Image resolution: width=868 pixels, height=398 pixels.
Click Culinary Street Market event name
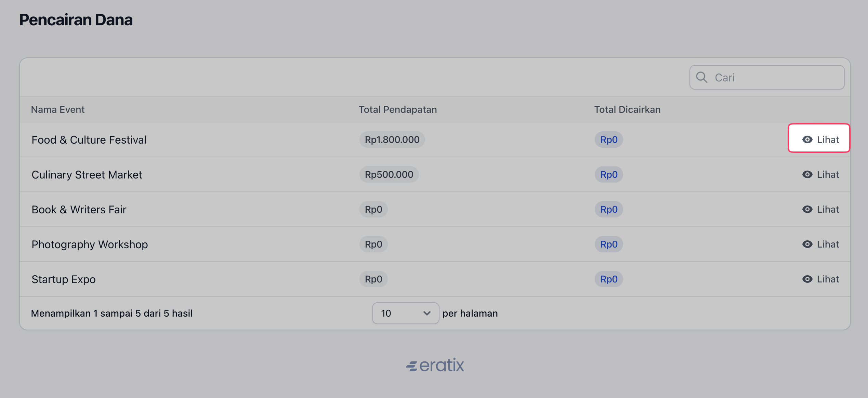point(87,174)
